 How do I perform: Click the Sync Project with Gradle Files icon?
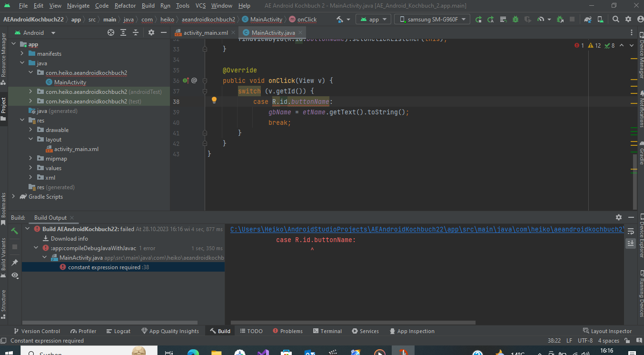588,20
